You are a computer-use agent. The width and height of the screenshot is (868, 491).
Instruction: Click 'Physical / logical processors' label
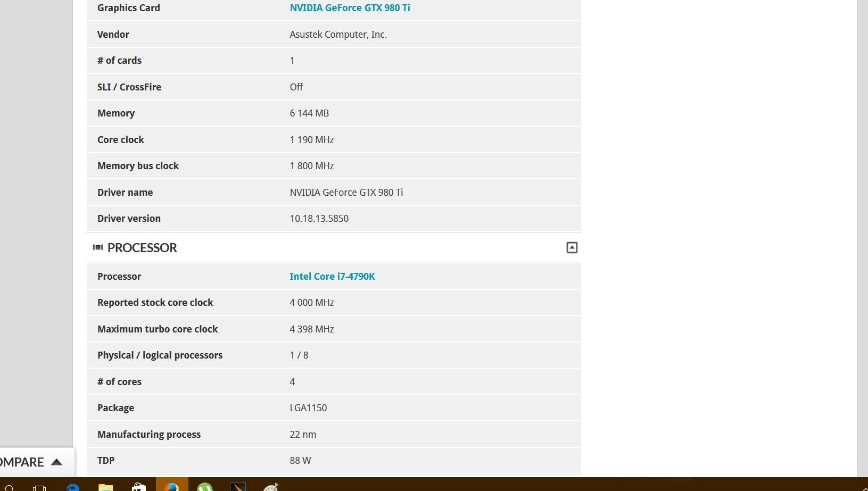tap(160, 355)
